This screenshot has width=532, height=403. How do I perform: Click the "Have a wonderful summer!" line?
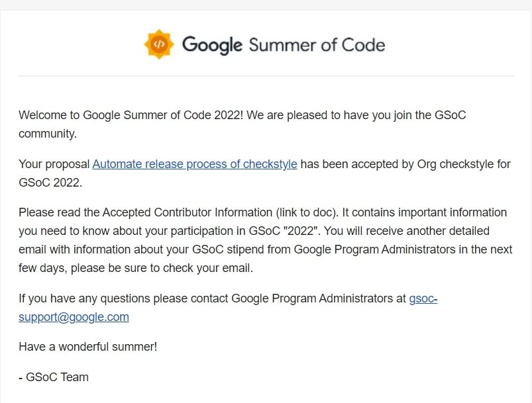pos(88,347)
